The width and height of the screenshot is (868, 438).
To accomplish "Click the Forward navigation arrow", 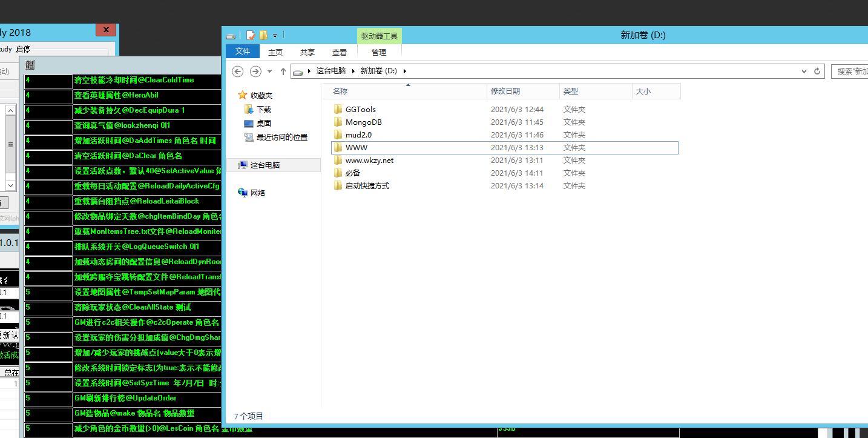I will point(255,71).
